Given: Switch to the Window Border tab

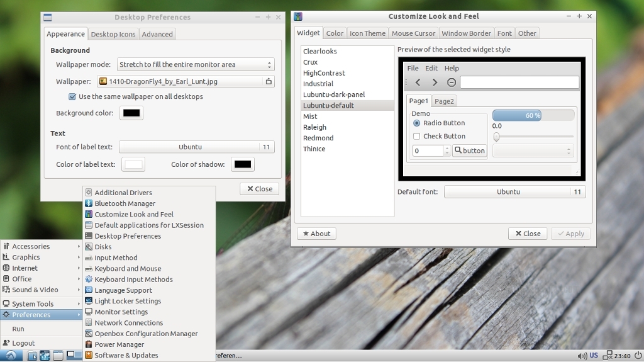Looking at the screenshot, I should (x=466, y=33).
